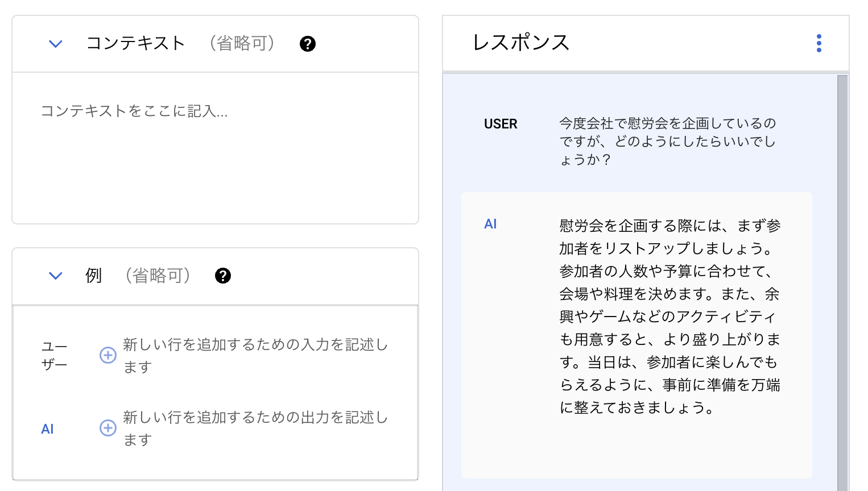868x491 pixels.
Task: Focus the example user input field
Action: (256, 355)
